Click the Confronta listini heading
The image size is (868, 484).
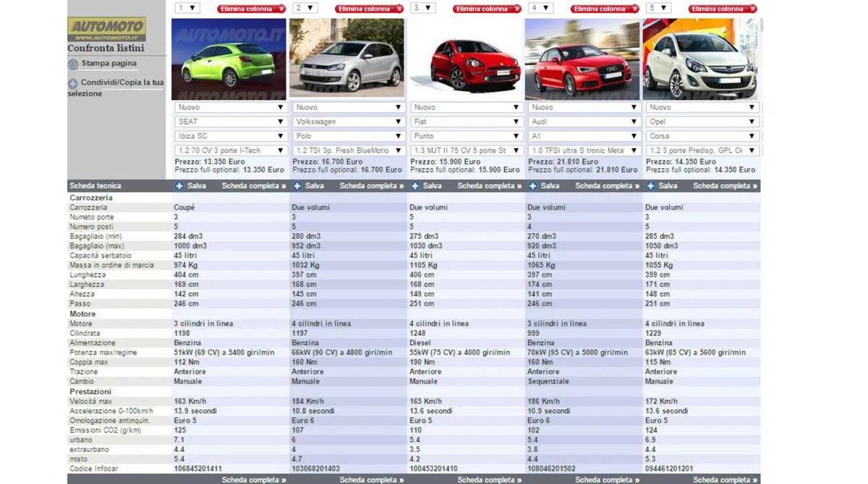tap(106, 48)
